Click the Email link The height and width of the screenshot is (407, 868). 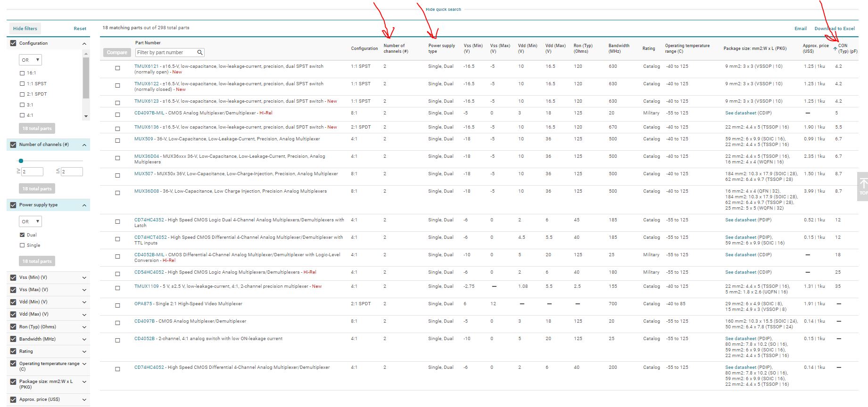point(801,29)
